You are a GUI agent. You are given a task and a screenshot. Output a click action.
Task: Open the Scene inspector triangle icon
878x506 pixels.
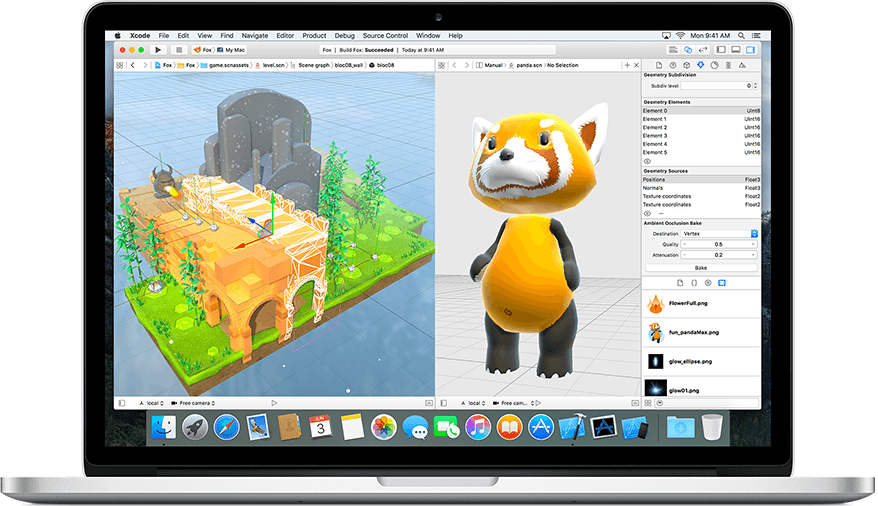pyautogui.click(x=742, y=65)
